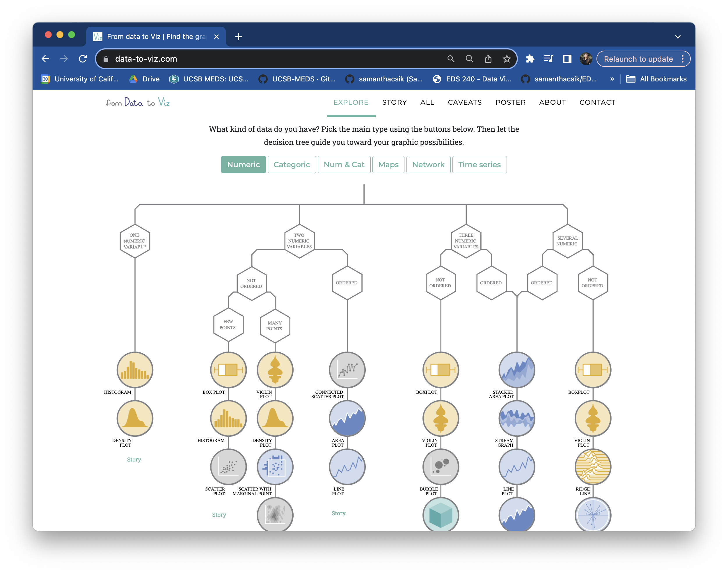Click Story link under Density Plot
728x574 pixels.
134,459
